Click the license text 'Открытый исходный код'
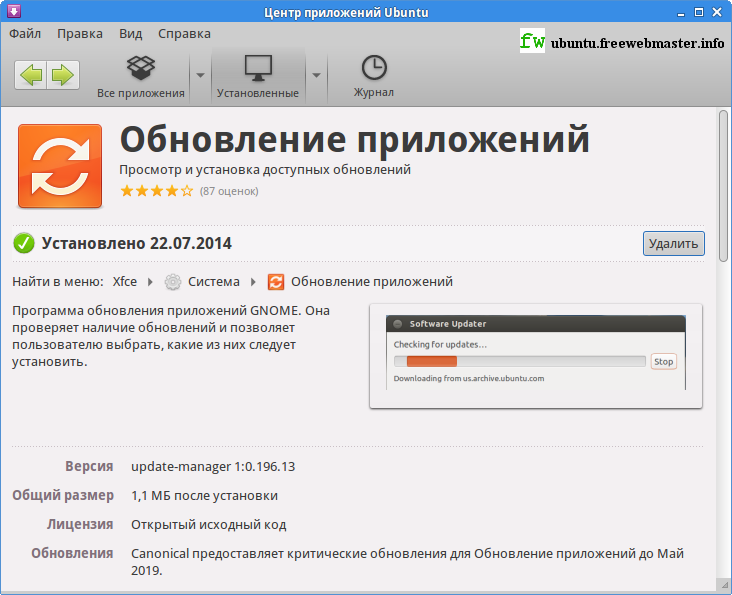 [208, 525]
